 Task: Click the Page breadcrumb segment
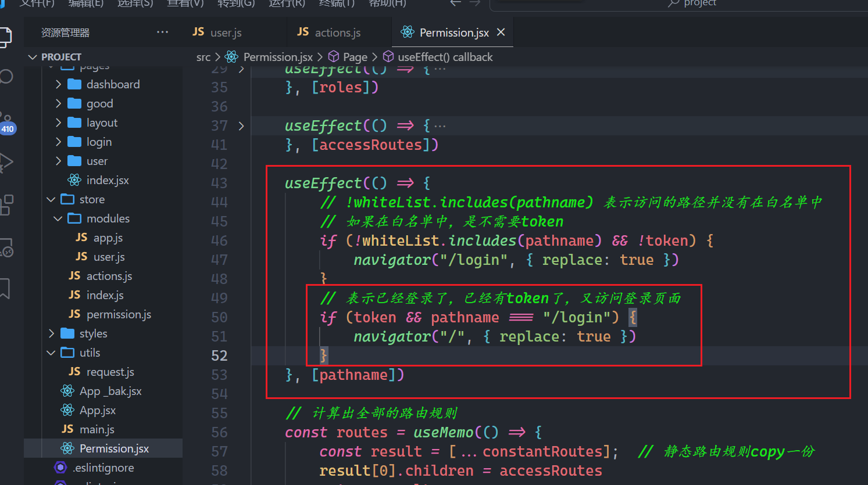pos(355,57)
